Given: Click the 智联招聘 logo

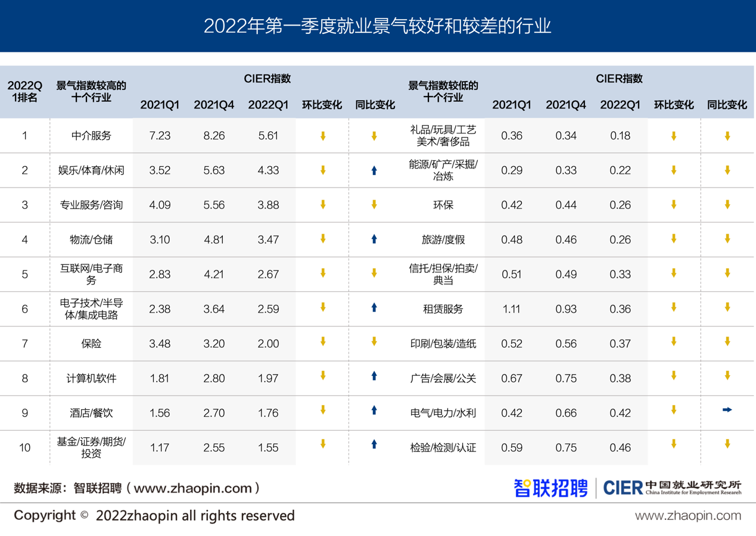Looking at the screenshot, I should (550, 488).
